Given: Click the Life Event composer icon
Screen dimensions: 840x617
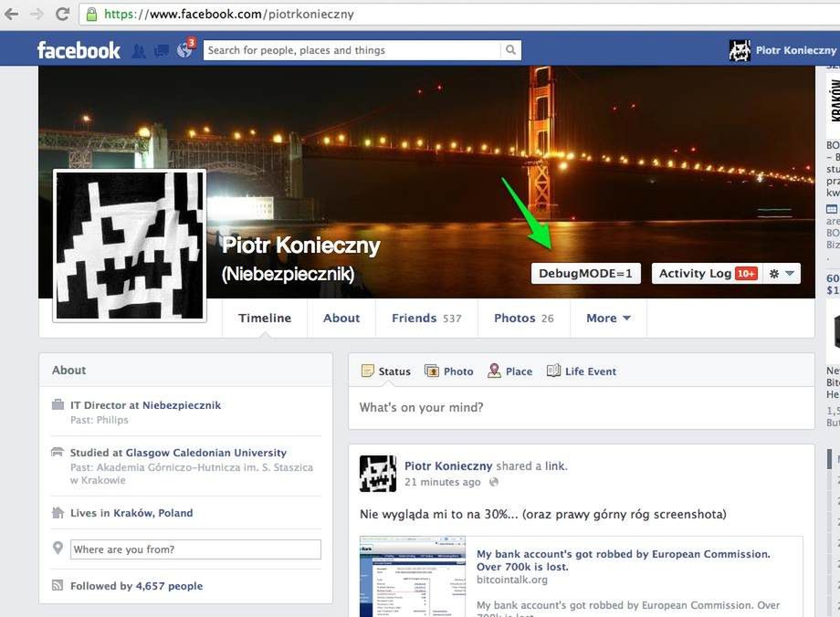Looking at the screenshot, I should pyautogui.click(x=553, y=371).
